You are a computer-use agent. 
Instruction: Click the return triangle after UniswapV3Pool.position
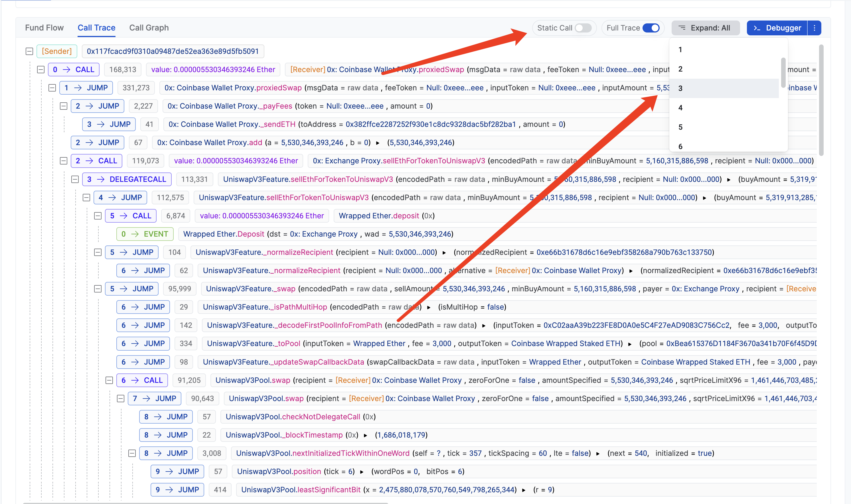point(362,472)
